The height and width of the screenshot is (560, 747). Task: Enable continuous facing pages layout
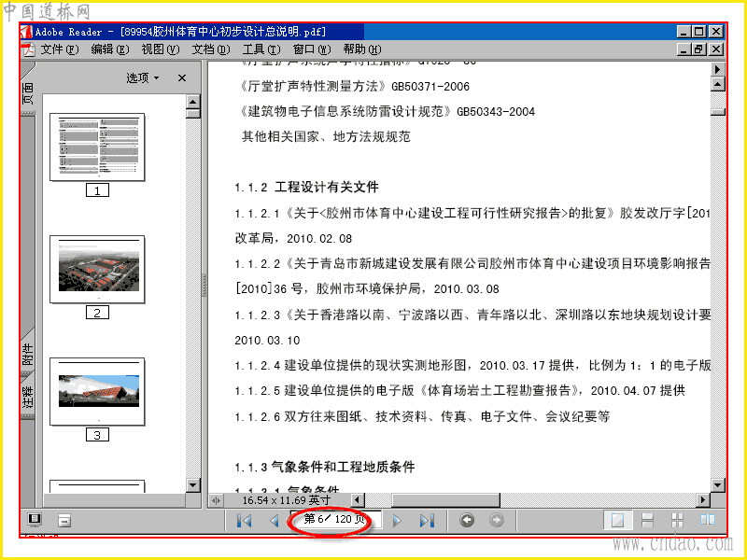point(677,520)
